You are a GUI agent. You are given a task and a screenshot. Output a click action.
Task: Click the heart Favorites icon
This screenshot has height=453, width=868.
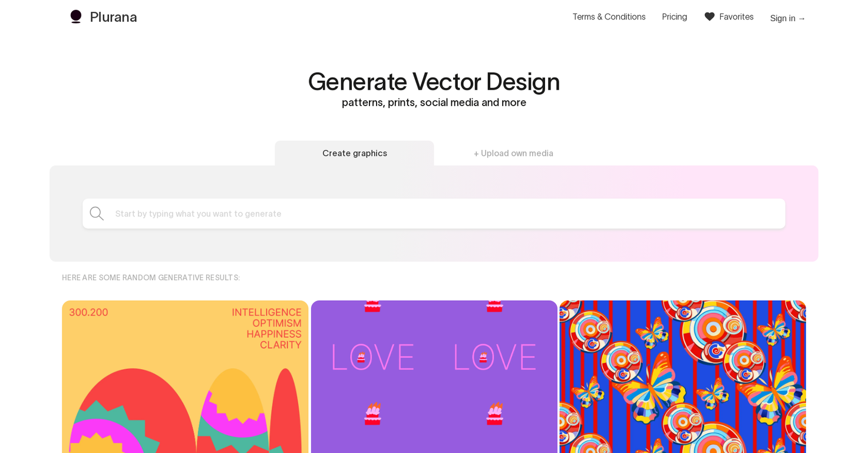(709, 17)
